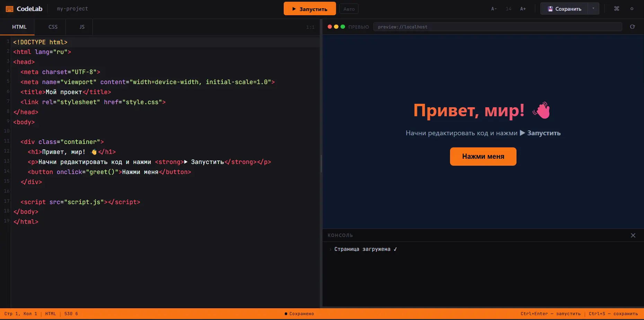Click the CodeLab logo icon
Viewport: 644px width, 320px height.
click(x=9, y=9)
